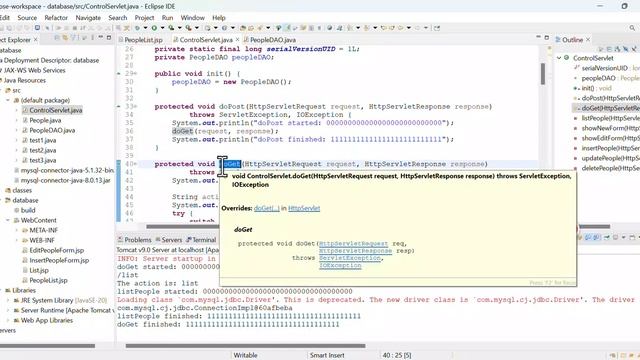Click the '40 : 25 [5]' cursor position
Viewport: 640px width, 360px height.
pyautogui.click(x=397, y=355)
